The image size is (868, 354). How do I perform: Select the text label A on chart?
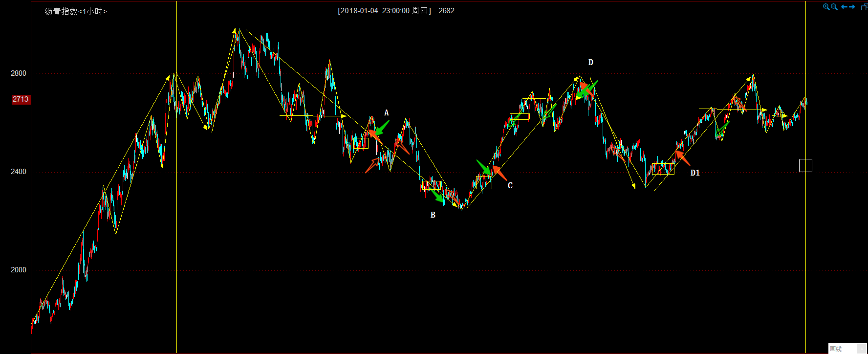pos(387,113)
